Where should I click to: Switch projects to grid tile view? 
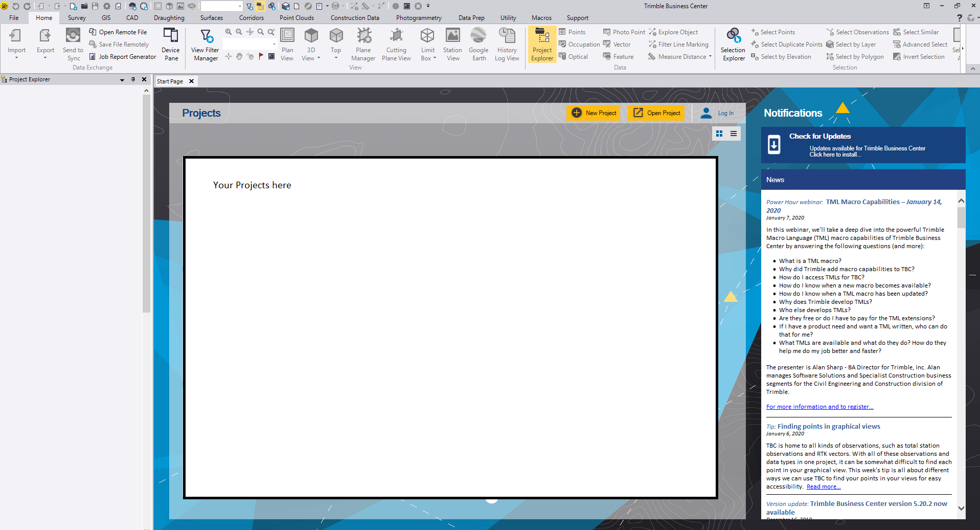pos(719,134)
